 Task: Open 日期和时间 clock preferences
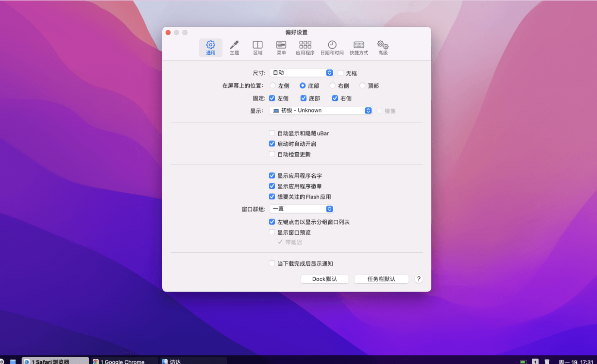(332, 47)
